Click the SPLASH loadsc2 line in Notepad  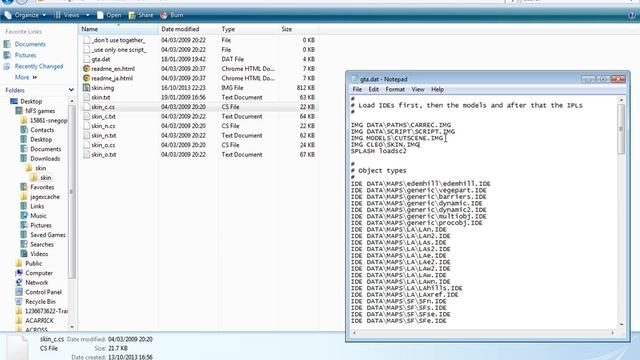tap(379, 151)
